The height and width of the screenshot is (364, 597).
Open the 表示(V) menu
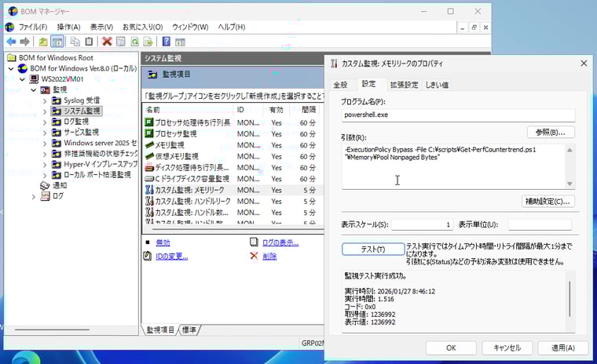coord(101,27)
